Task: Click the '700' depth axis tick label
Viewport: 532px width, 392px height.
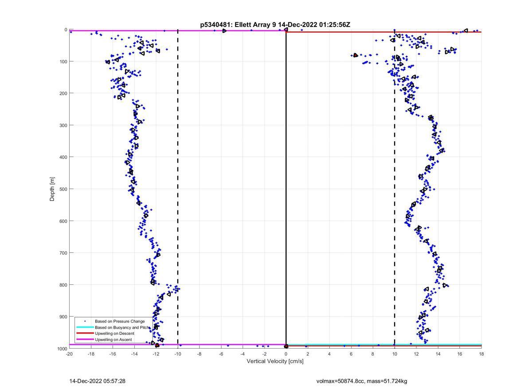Action: (63, 252)
